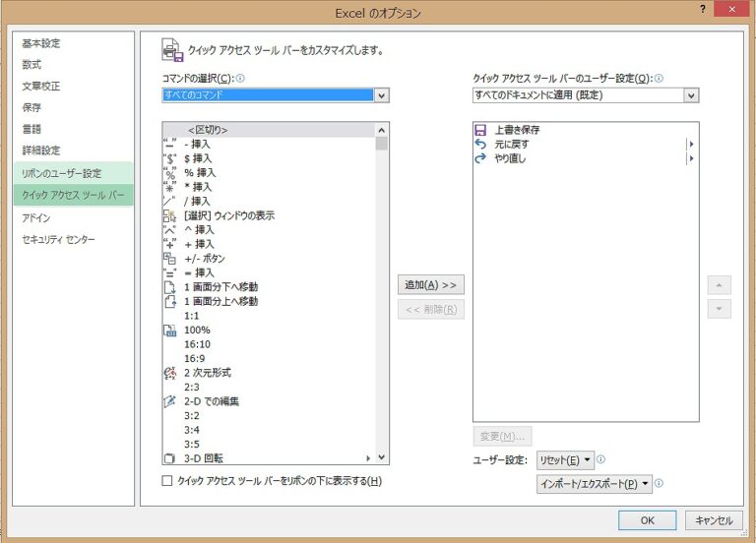Open the すべてのコマンド dropdown
This screenshot has width=756, height=543.
[x=382, y=95]
